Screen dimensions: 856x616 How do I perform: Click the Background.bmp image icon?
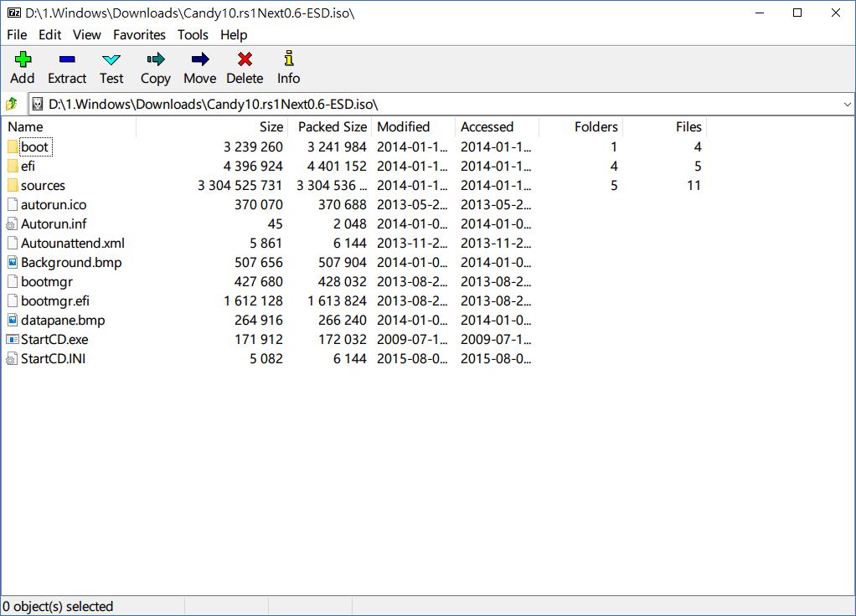(x=13, y=262)
